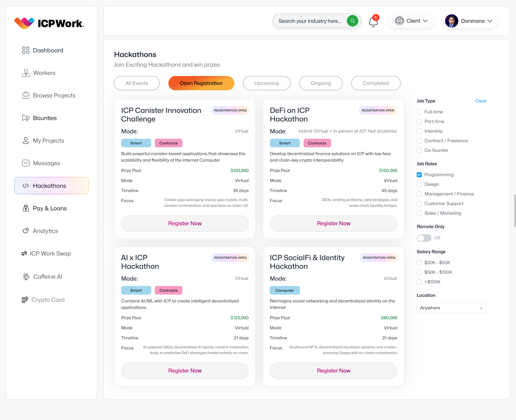This screenshot has width=516, height=420.
Task: Switch to the Upcoming tab
Action: tap(266, 83)
